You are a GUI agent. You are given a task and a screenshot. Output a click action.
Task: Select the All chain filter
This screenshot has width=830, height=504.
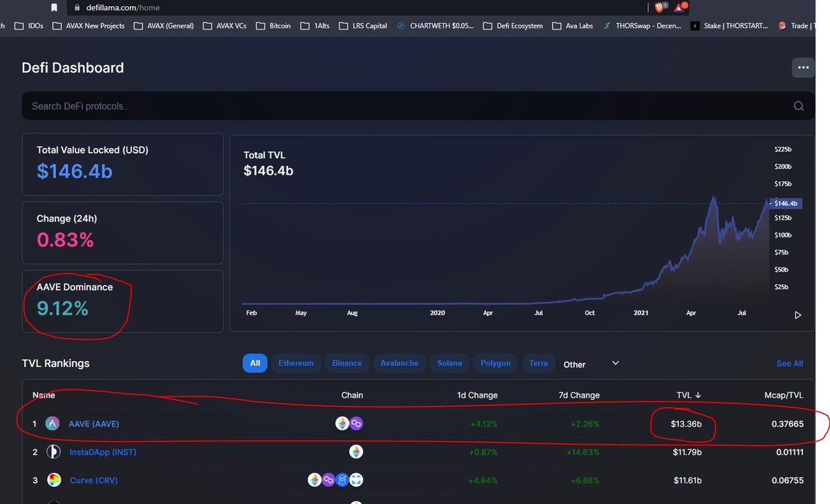[255, 363]
